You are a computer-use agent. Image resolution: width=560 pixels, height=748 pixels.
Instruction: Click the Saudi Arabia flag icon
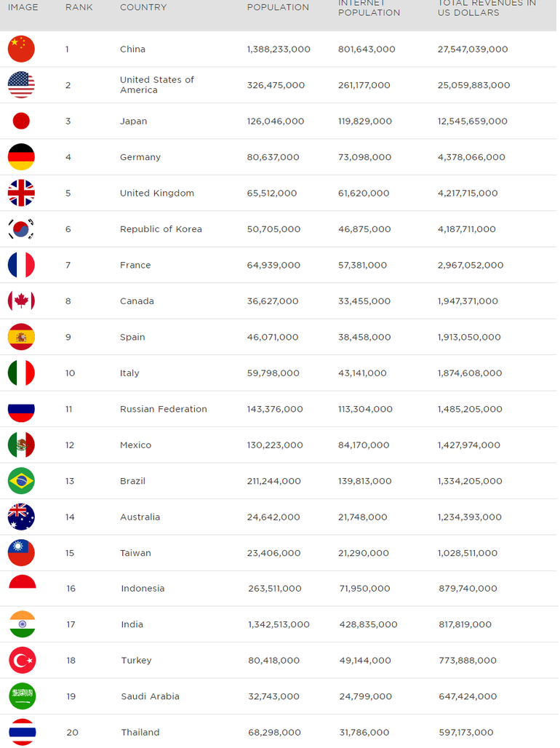pyautogui.click(x=22, y=696)
